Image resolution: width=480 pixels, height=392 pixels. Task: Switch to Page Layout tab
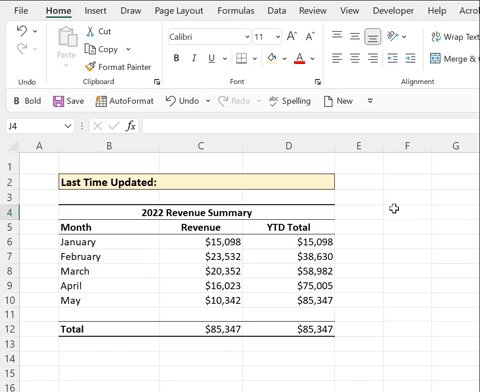coord(179,11)
